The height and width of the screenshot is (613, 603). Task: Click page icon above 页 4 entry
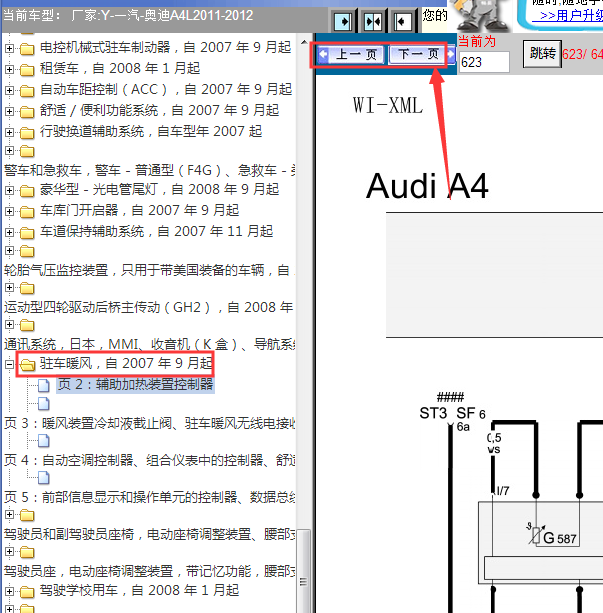click(x=43, y=441)
